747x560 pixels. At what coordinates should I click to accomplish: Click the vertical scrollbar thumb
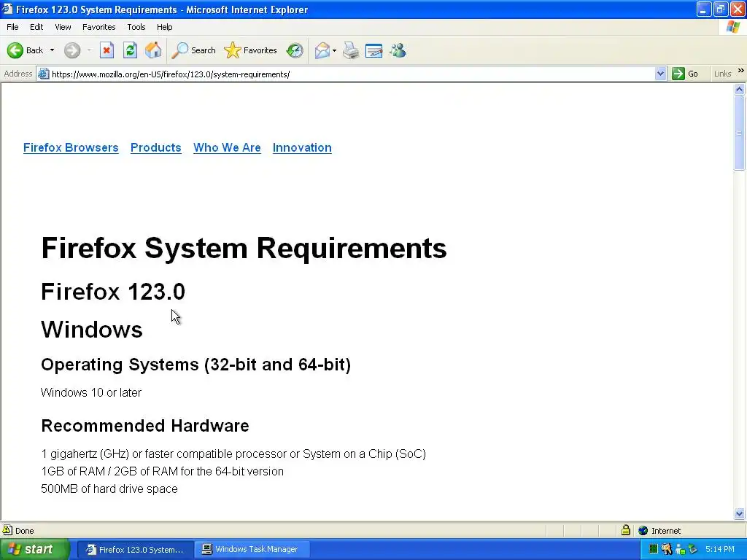[x=740, y=133]
